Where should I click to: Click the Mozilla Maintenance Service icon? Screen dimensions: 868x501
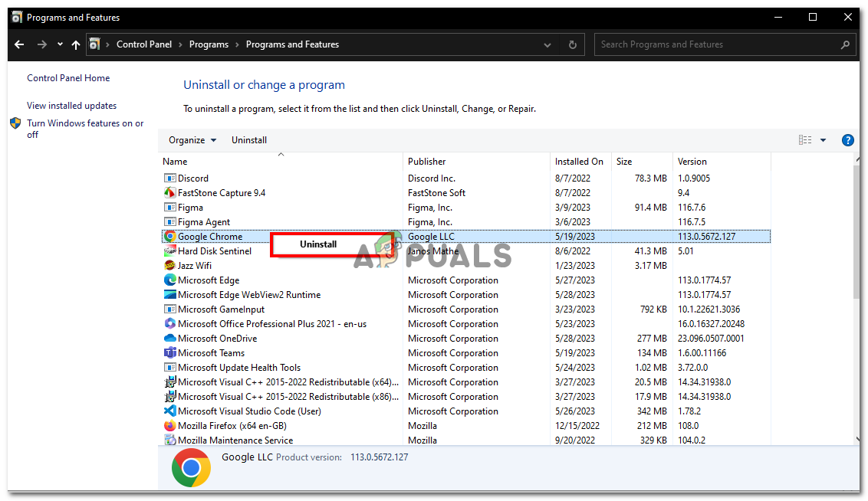pyautogui.click(x=170, y=440)
